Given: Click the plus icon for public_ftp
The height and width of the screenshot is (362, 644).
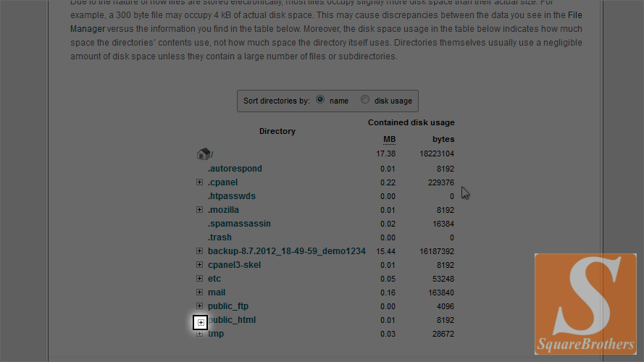Looking at the screenshot, I should (199, 306).
